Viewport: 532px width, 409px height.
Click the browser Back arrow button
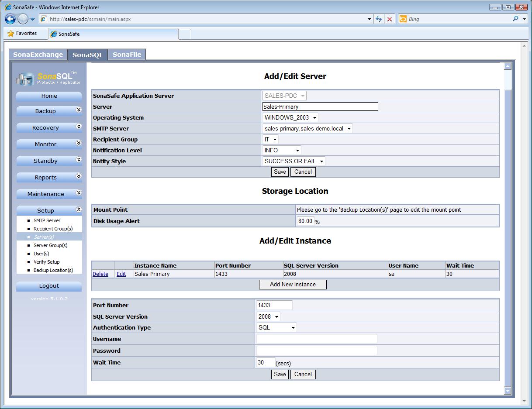tap(10, 19)
